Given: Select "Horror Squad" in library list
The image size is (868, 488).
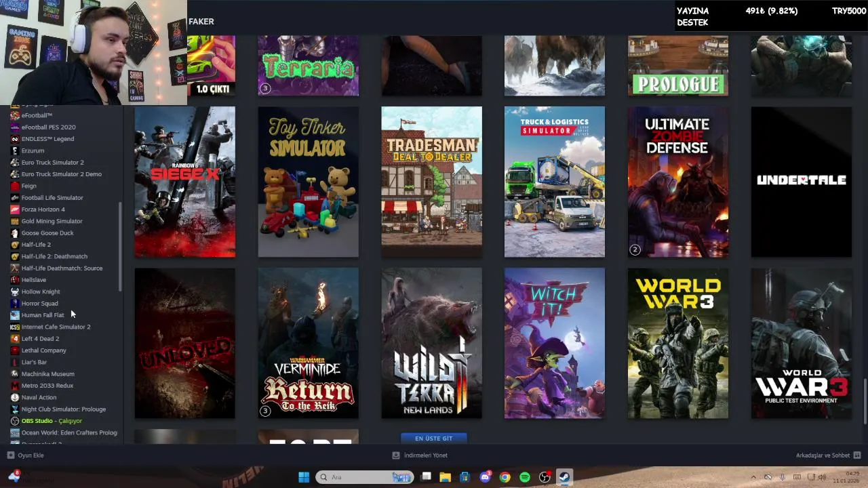Looking at the screenshot, I should point(39,304).
